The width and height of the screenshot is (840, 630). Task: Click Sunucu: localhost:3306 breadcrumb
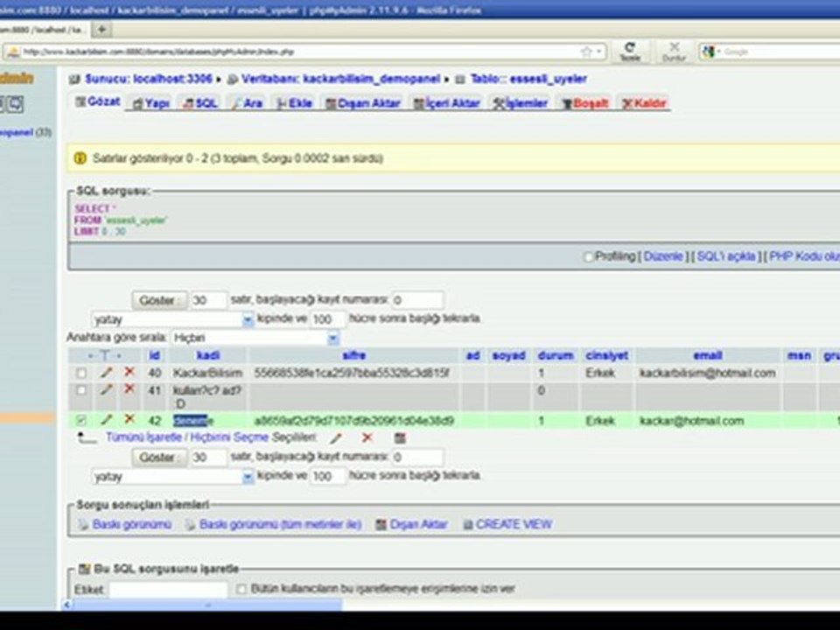pos(148,80)
